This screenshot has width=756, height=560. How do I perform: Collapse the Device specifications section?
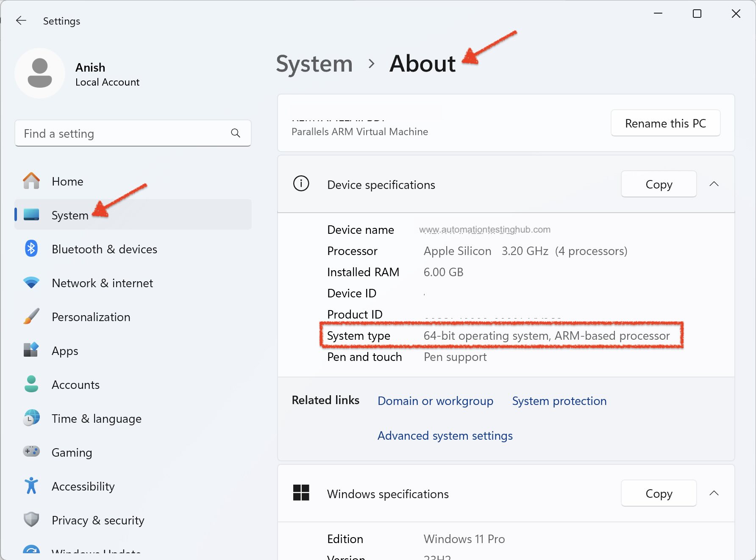(714, 184)
